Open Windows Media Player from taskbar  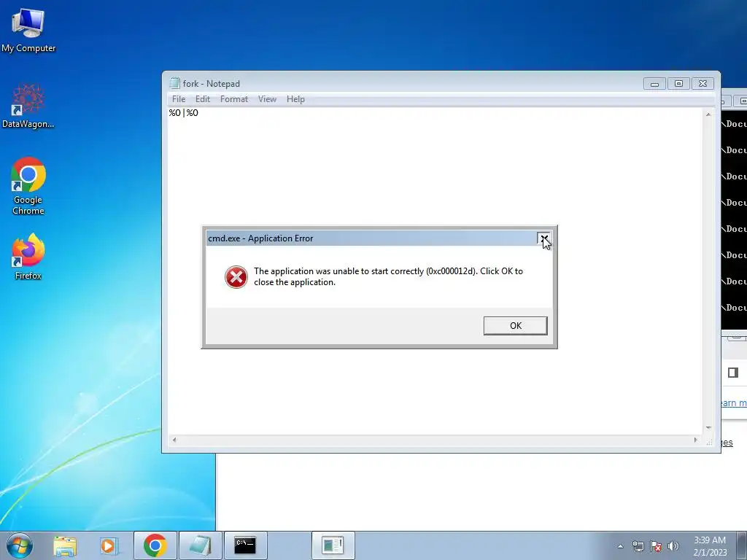click(x=108, y=545)
